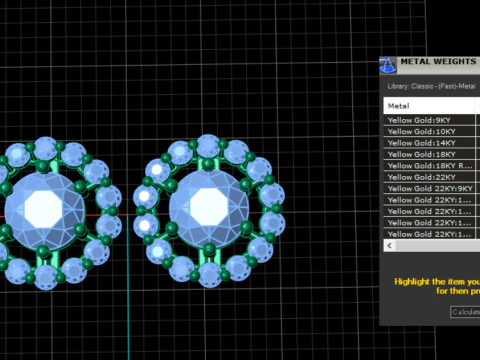Select Yellow Gold:14KY in metal list

[x=429, y=143]
